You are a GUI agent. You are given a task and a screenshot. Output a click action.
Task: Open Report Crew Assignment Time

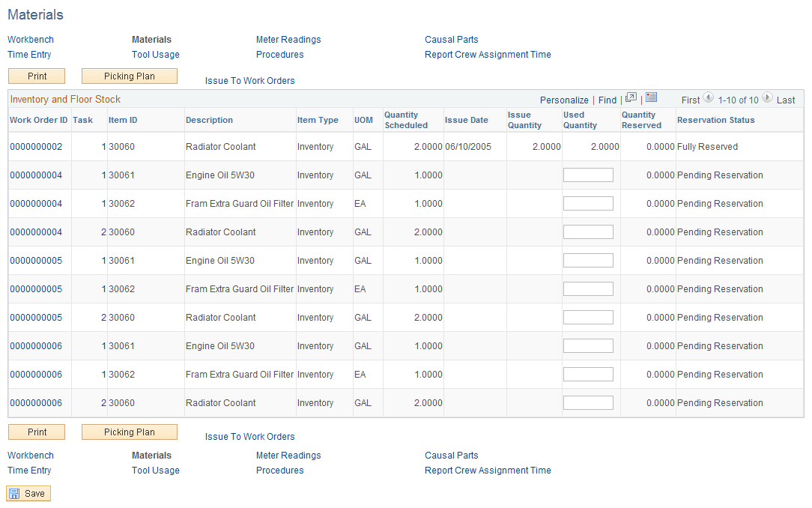[488, 54]
